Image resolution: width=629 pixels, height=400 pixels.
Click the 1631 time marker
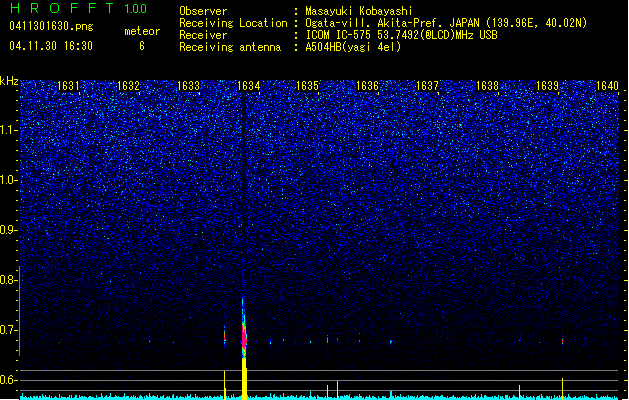pyautogui.click(x=68, y=86)
